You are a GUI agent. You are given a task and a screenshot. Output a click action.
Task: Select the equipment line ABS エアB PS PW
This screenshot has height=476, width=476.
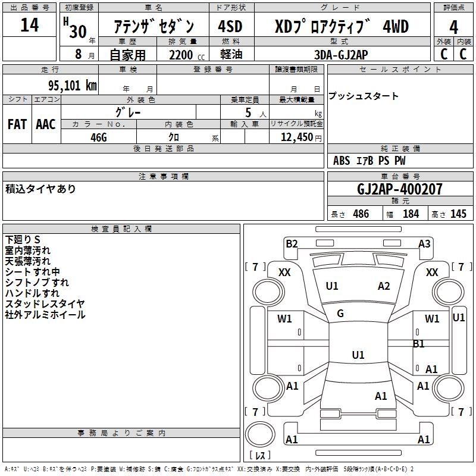pyautogui.click(x=369, y=161)
